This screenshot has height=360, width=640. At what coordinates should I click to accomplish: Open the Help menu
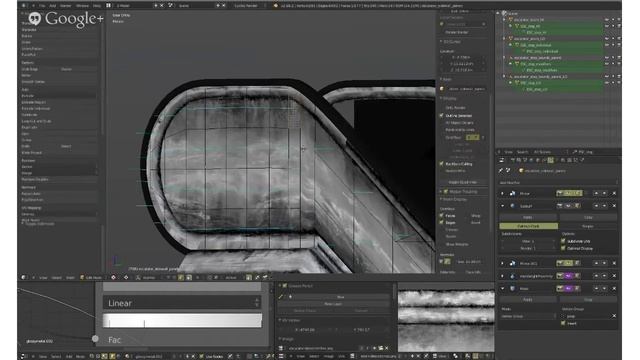(x=97, y=6)
